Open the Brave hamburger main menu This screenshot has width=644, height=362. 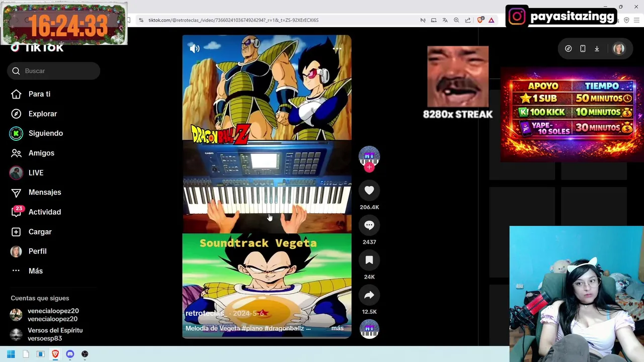[637, 20]
